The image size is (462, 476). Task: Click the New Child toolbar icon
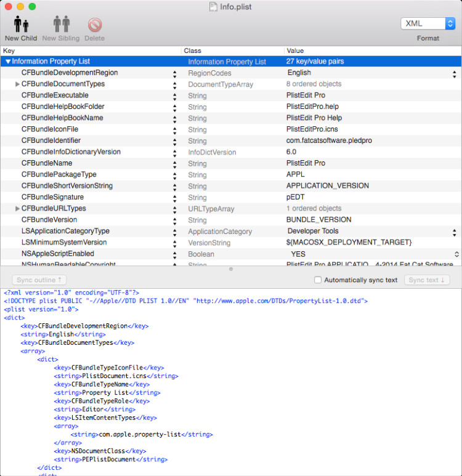point(21,24)
